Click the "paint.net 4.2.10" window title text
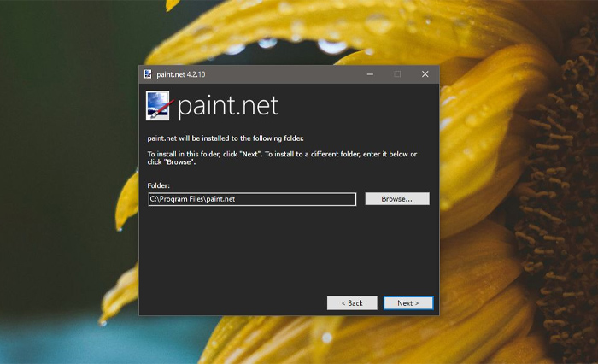 pos(181,74)
